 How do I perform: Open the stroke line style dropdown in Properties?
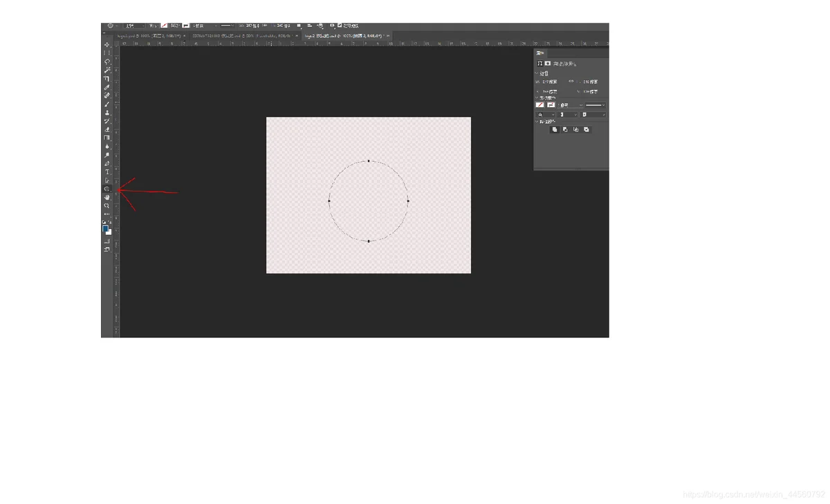pyautogui.click(x=596, y=105)
